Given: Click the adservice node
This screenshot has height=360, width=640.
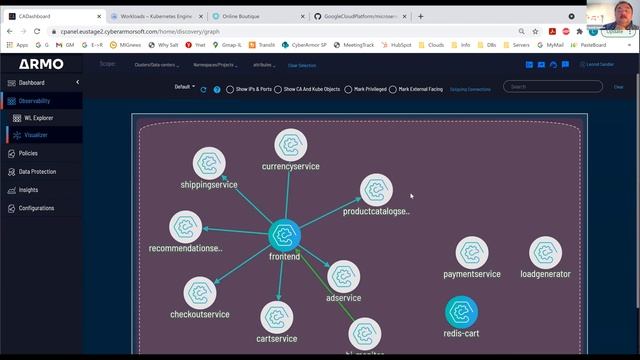Looking at the screenshot, I should tap(344, 276).
